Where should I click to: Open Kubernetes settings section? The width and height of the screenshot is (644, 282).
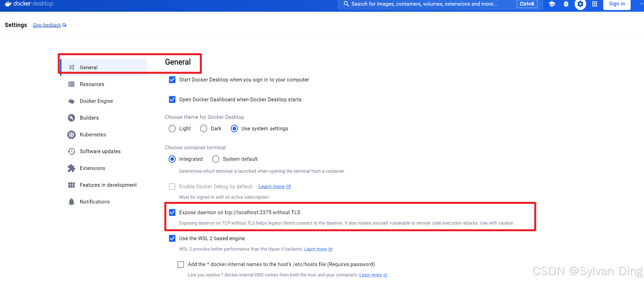[x=104, y=135]
